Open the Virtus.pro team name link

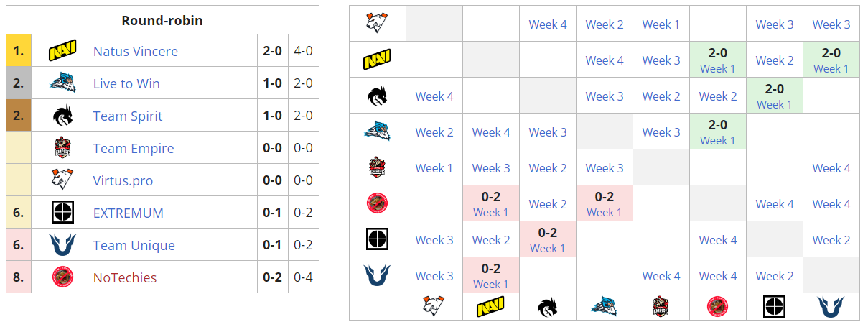(123, 180)
